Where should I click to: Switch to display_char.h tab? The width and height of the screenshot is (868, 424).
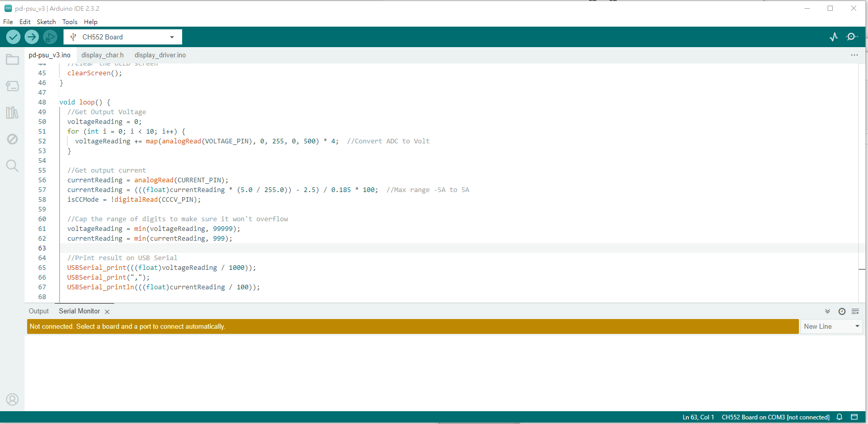(x=102, y=55)
